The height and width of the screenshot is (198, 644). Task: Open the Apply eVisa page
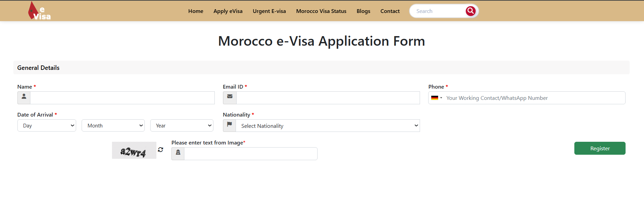point(228,11)
